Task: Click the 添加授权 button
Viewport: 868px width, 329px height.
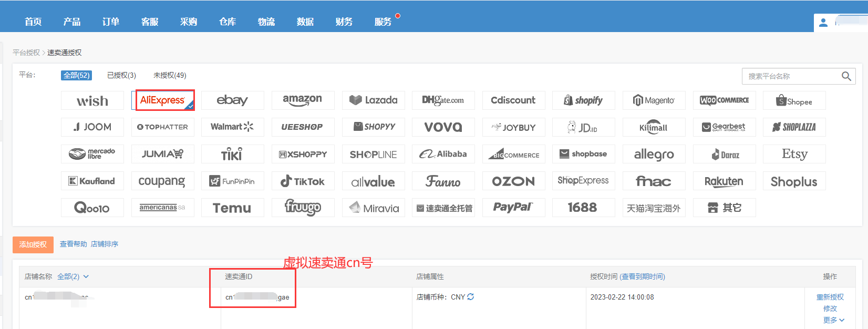Action: 33,244
